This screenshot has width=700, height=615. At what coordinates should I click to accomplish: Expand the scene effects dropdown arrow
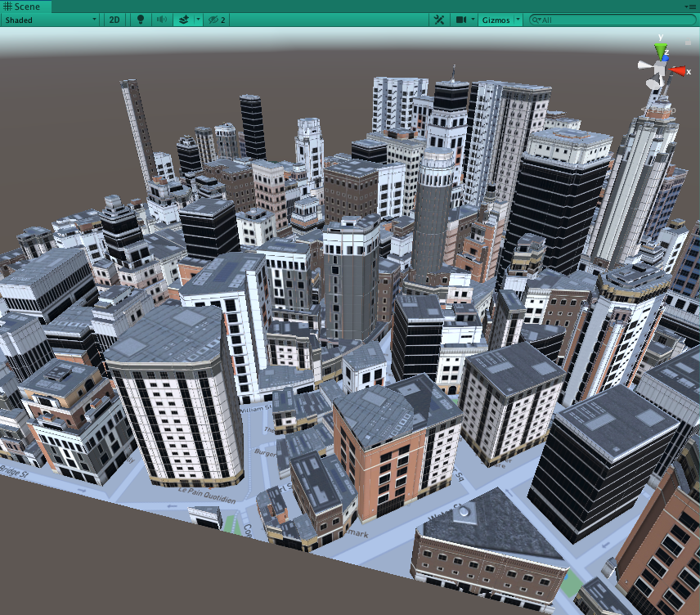197,20
